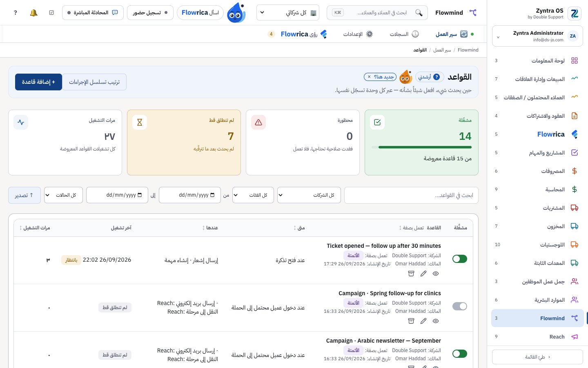Image resolution: width=588 pixels, height=368 pixels.
Task: Expand the Zyntra Administrator account menu
Action: (537, 36)
